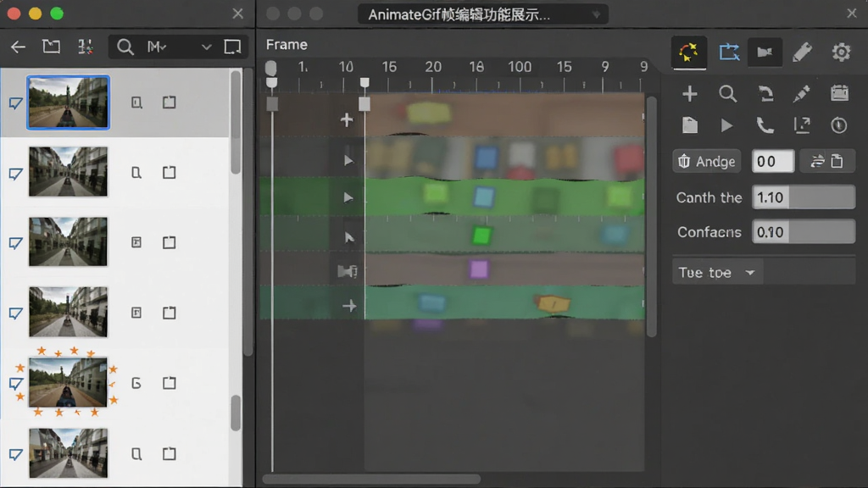
Task: Toggle the checkbox of the third frame
Action: point(15,243)
